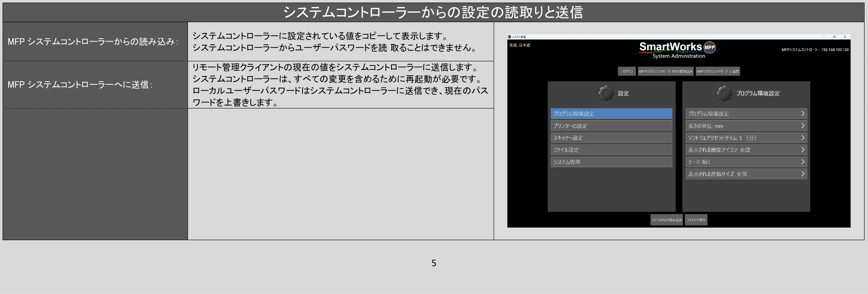Close the システム管理 window
This screenshot has height=294, width=868.
pos(845,37)
